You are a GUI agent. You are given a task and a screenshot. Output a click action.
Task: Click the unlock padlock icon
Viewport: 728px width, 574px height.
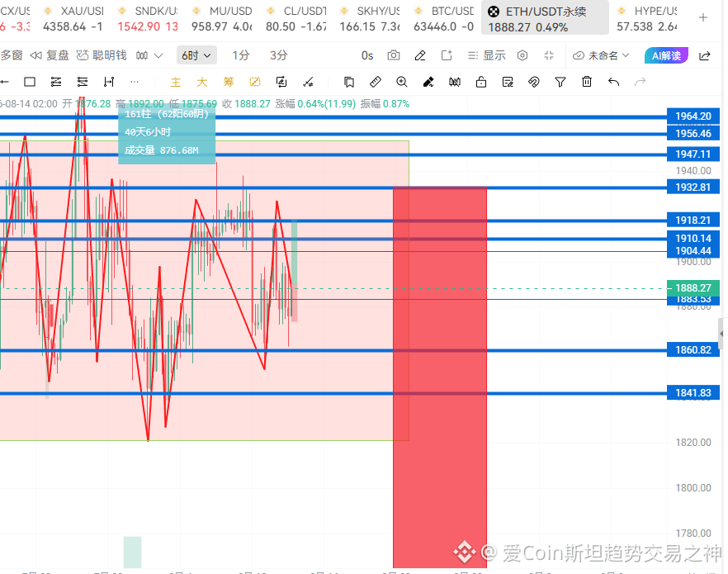tap(481, 83)
